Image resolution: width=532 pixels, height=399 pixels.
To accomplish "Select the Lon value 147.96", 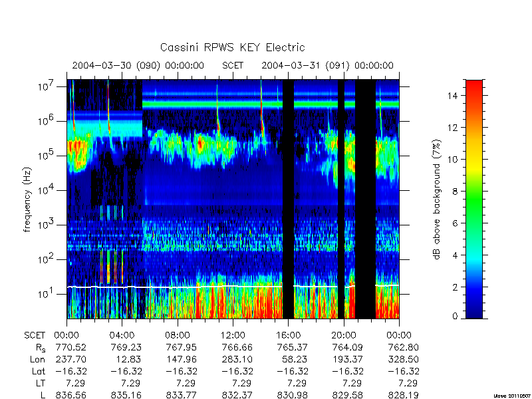I will [182, 359].
